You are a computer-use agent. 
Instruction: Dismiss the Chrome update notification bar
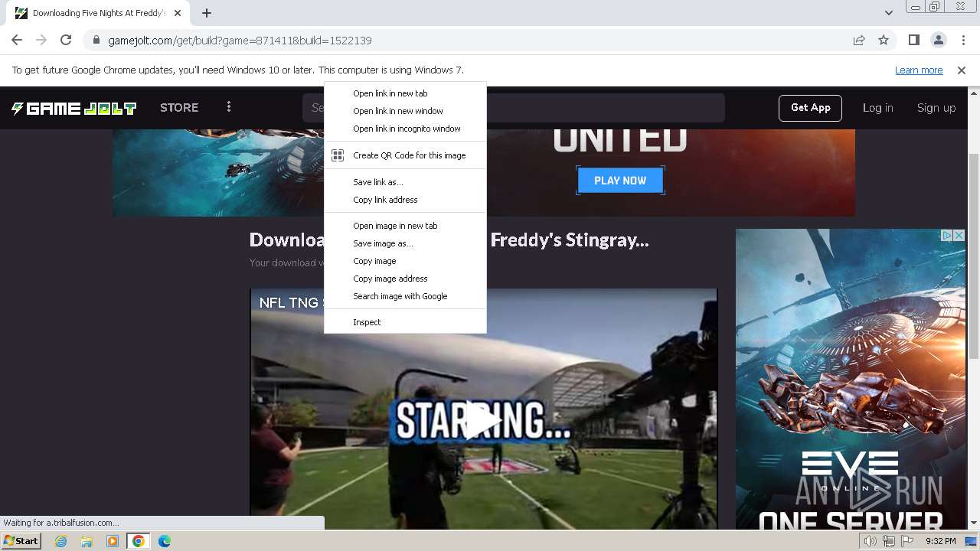(x=962, y=70)
